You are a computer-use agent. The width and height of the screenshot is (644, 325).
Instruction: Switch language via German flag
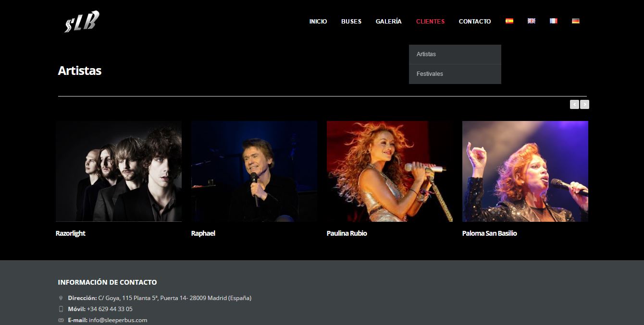pos(576,21)
